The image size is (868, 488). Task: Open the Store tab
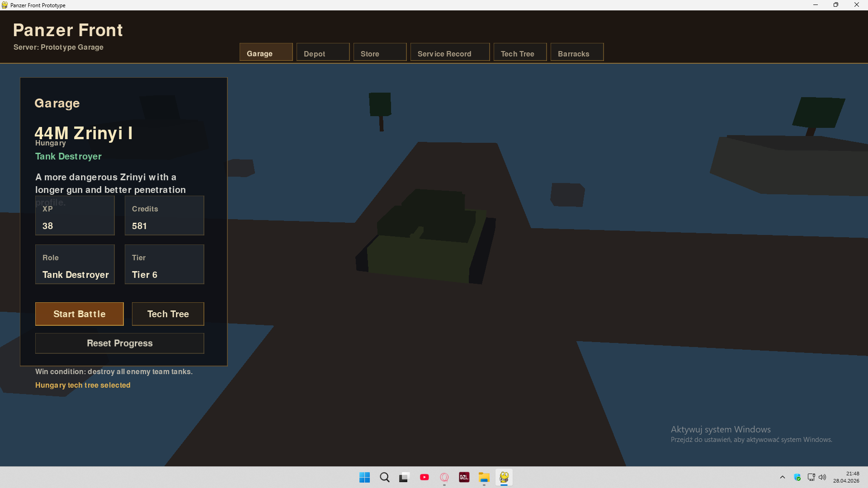click(x=380, y=52)
